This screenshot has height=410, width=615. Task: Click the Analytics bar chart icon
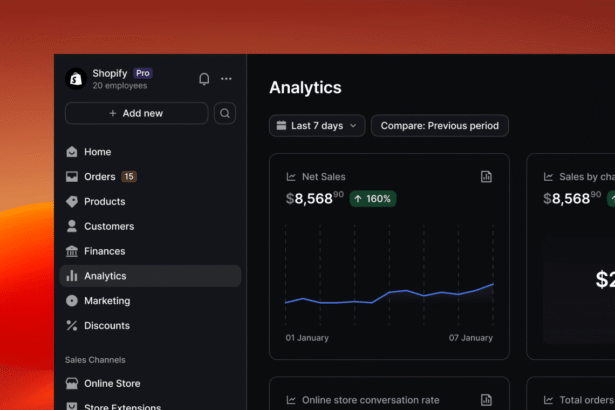click(x=72, y=275)
